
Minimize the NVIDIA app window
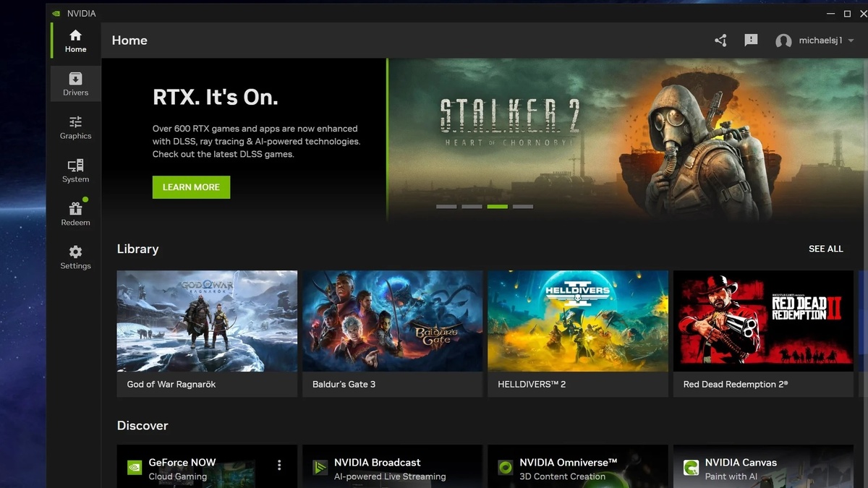click(831, 13)
